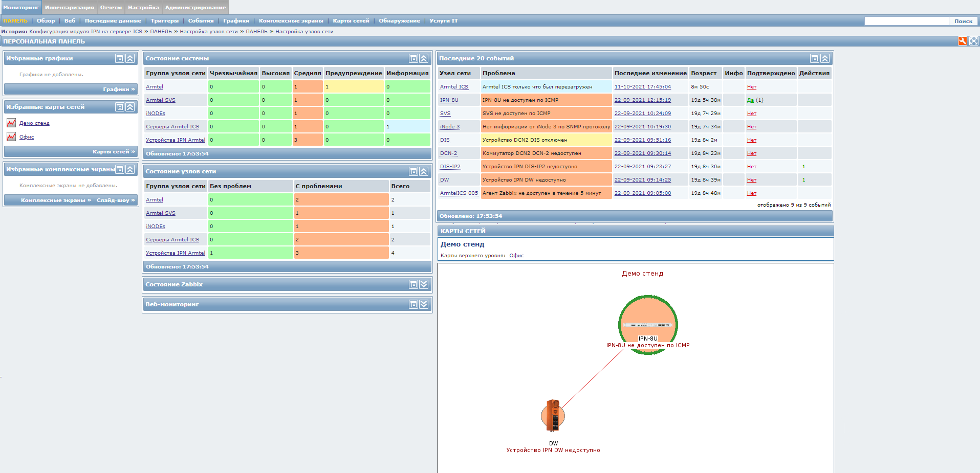This screenshot has width=980, height=473.
Task: Open the Настройка main tab
Action: point(143,7)
